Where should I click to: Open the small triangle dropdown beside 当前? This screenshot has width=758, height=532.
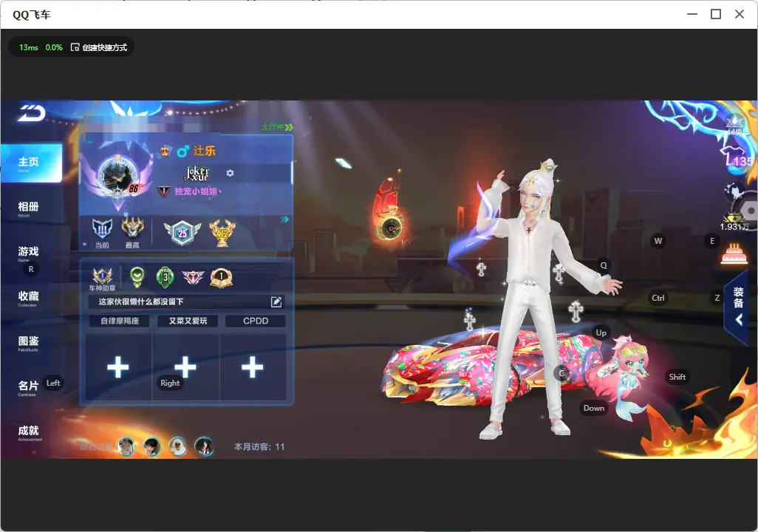85,245
